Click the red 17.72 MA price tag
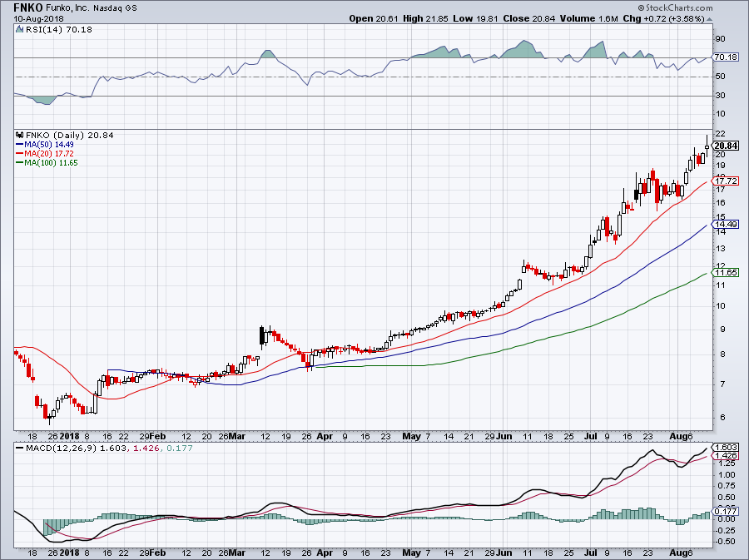 tap(725, 181)
